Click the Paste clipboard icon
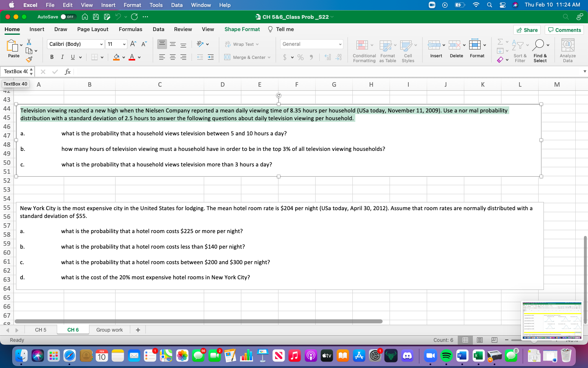The image size is (588, 368). tap(13, 46)
